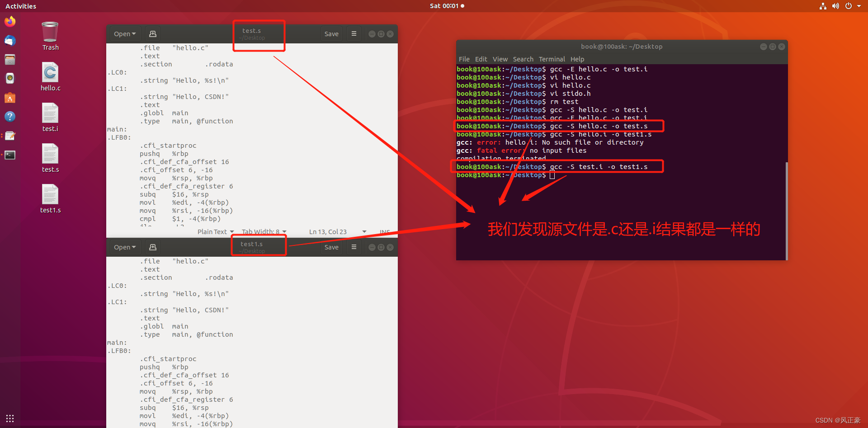
Task: Change Plain Text syntax highlighting mode
Action: 216,232
